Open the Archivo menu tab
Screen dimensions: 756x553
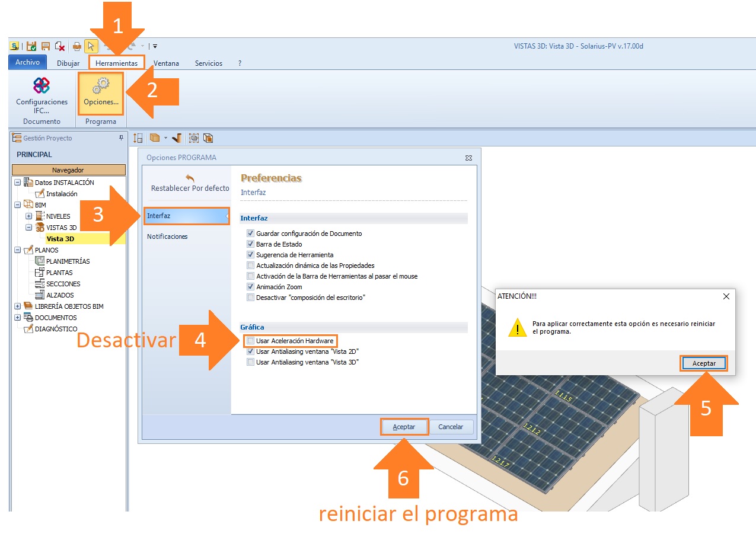coord(27,62)
